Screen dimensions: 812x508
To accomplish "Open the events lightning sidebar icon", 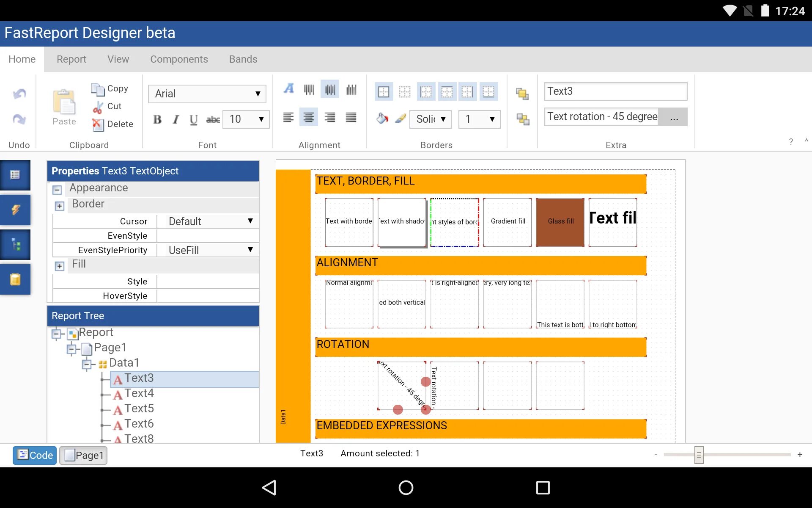I will point(16,210).
